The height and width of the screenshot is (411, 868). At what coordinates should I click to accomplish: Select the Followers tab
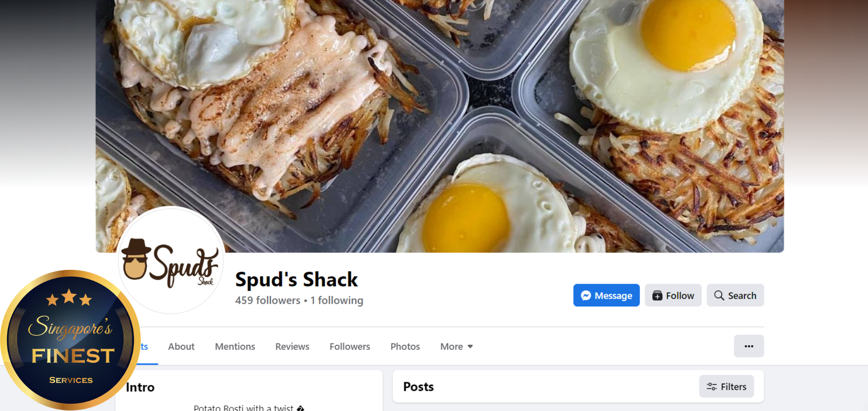point(350,347)
